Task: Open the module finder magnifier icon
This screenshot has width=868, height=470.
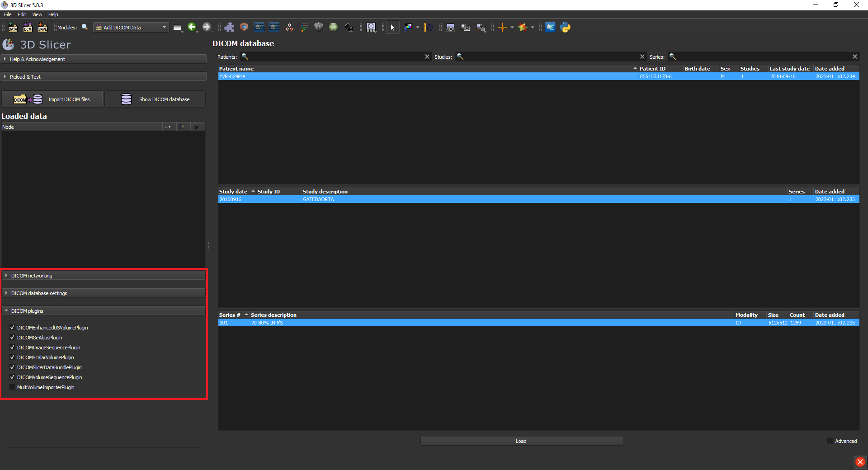Action: coord(85,27)
